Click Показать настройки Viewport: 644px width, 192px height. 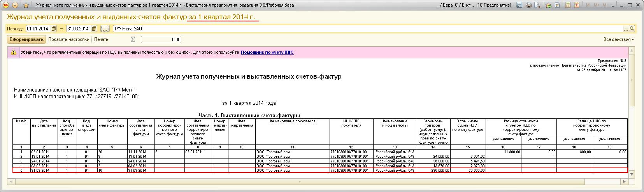pyautogui.click(x=69, y=39)
